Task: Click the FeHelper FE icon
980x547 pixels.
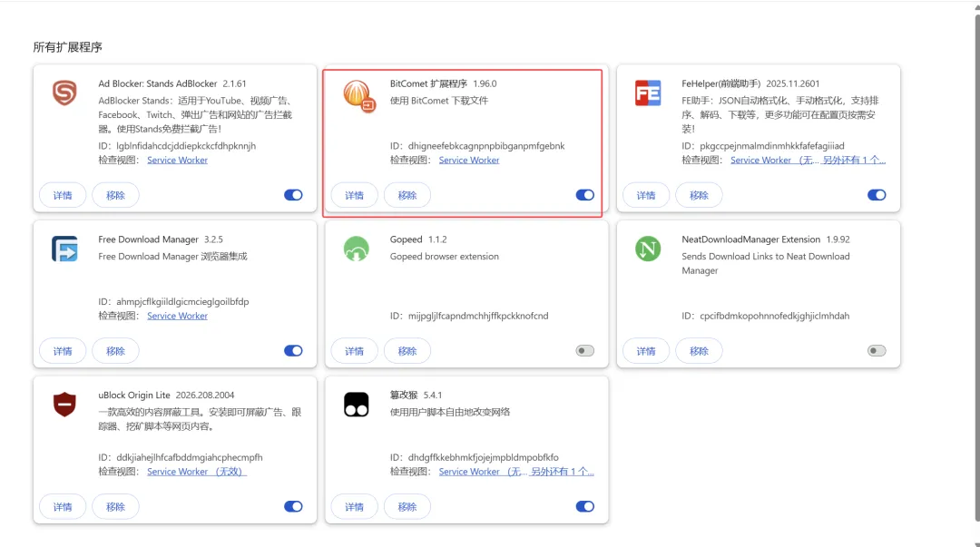Action: tap(648, 93)
